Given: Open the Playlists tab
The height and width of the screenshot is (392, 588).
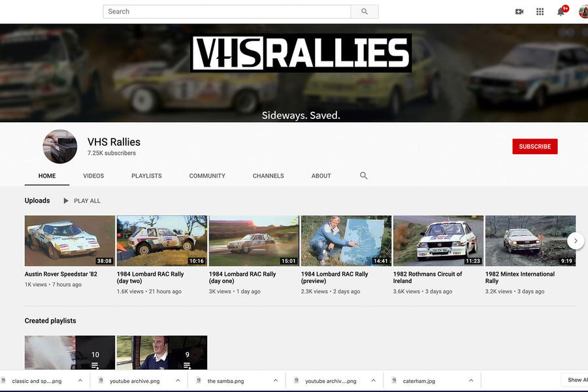Looking at the screenshot, I should 146,176.
